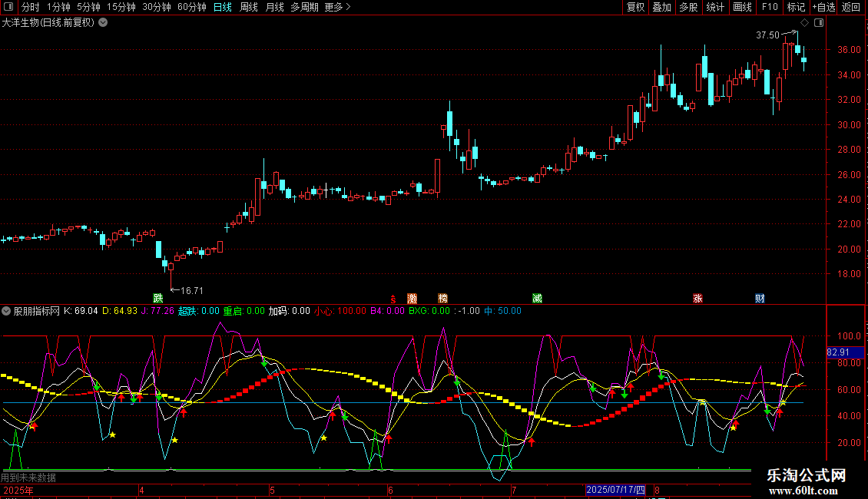This screenshot has width=868, height=499.
Task: Toggle 叠加 overlay mode
Action: coord(661,7)
